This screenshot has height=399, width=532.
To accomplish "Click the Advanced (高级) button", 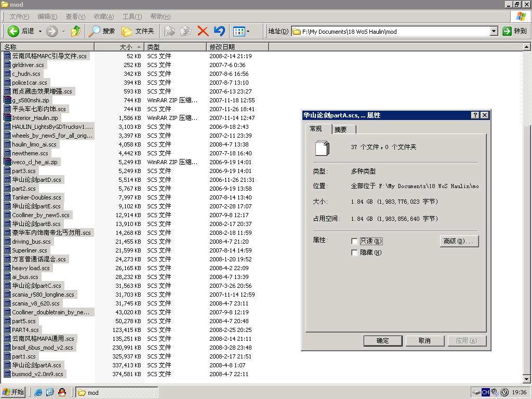I will pyautogui.click(x=459, y=241).
